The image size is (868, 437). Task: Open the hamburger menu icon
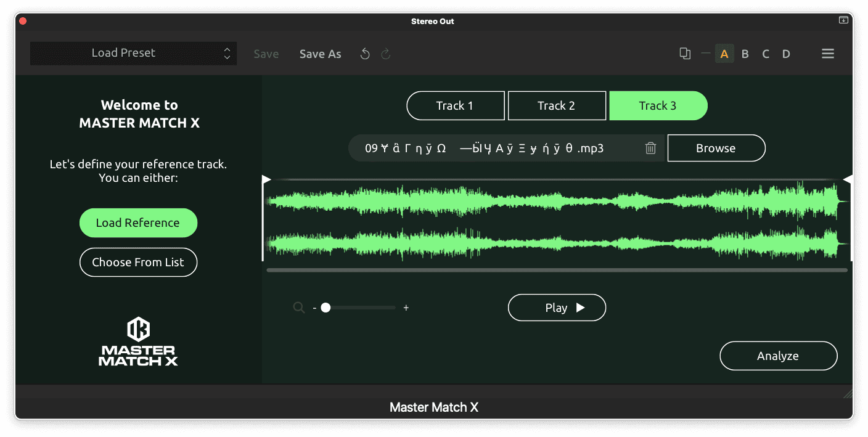click(828, 54)
